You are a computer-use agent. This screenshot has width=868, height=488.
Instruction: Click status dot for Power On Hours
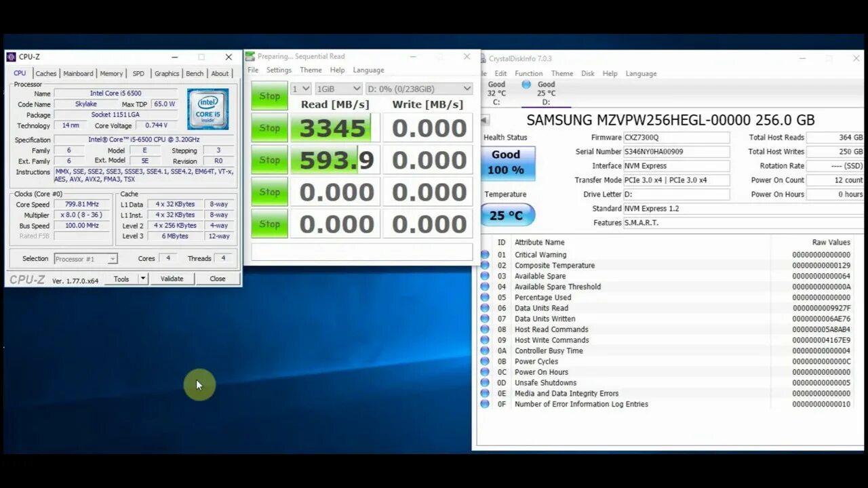(x=485, y=372)
